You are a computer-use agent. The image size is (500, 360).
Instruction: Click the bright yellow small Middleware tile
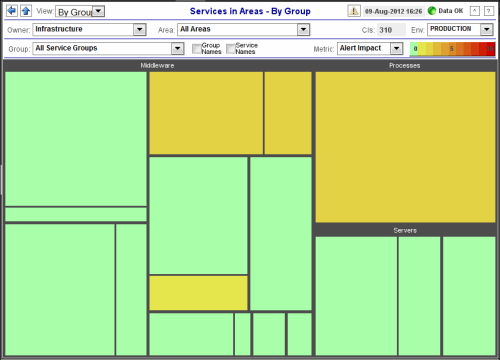coord(198,293)
